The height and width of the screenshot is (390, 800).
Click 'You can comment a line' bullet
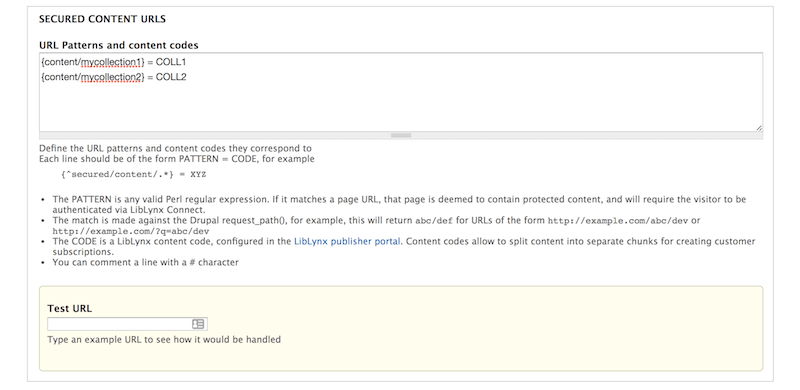[x=145, y=263]
